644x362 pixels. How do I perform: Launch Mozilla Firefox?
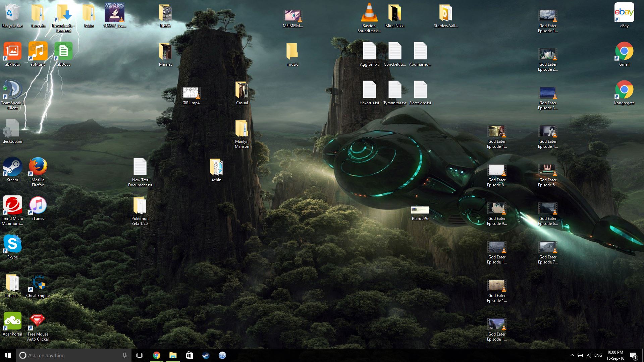coord(38,172)
